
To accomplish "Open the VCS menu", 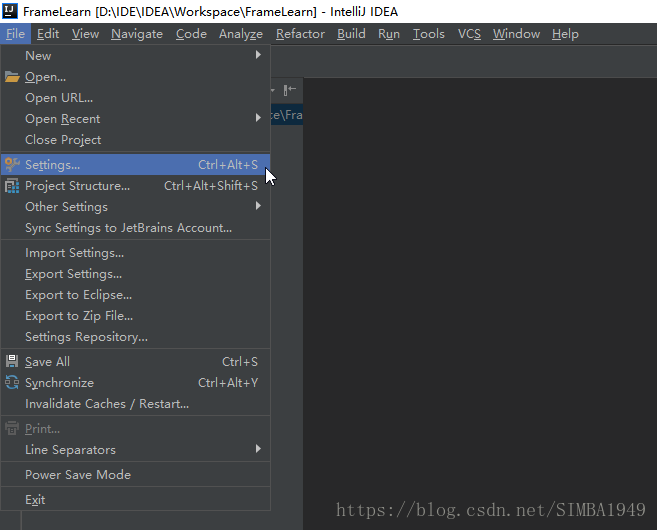I will [x=469, y=34].
